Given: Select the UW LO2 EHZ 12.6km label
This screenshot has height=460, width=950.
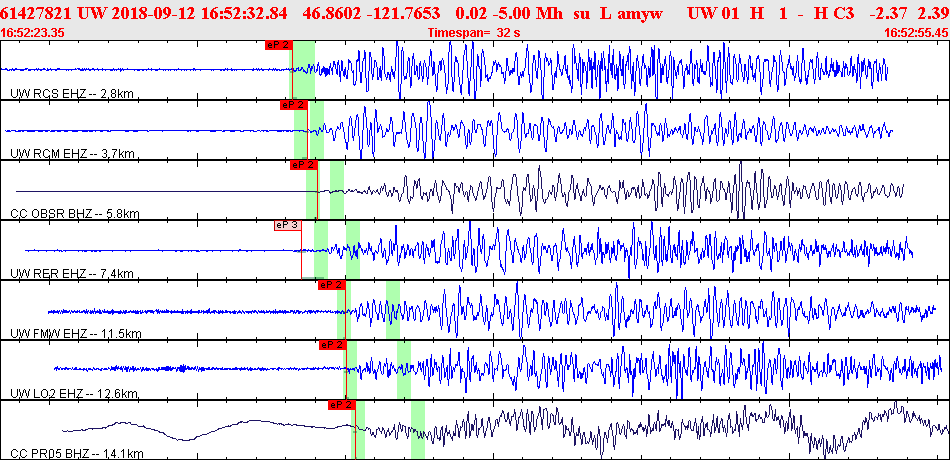Looking at the screenshot, I should pos(75,393).
